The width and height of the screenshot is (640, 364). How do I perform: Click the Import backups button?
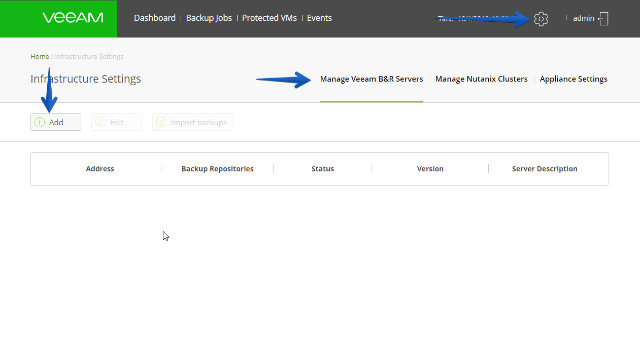click(x=193, y=122)
